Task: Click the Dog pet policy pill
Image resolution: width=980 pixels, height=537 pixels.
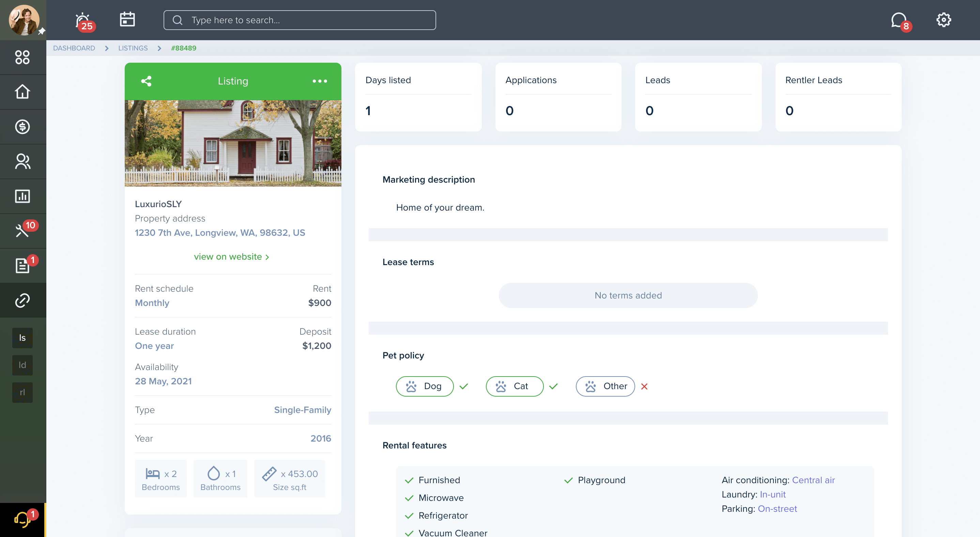Action: pos(425,386)
